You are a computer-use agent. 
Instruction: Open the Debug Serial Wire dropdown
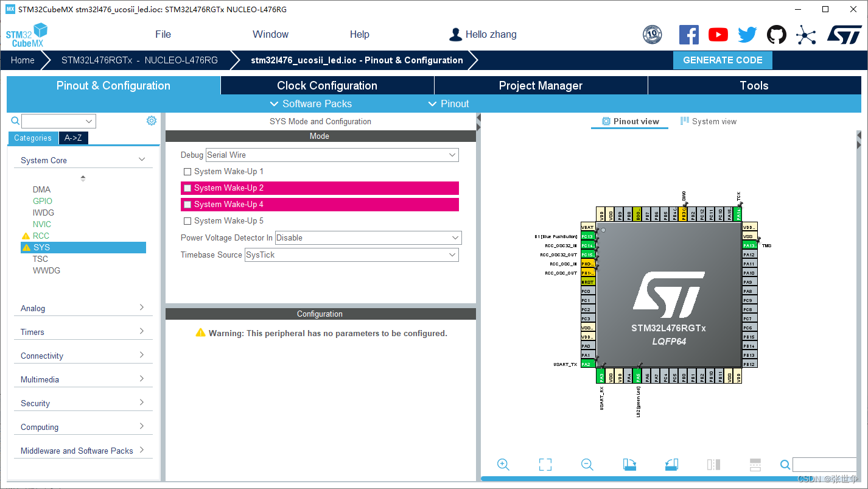point(332,155)
